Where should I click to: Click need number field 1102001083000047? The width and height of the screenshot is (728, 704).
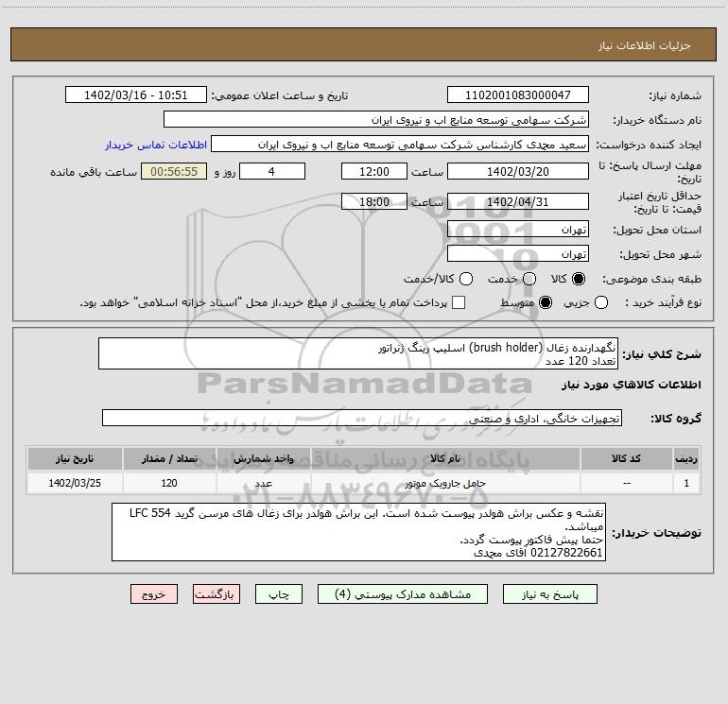[518, 95]
